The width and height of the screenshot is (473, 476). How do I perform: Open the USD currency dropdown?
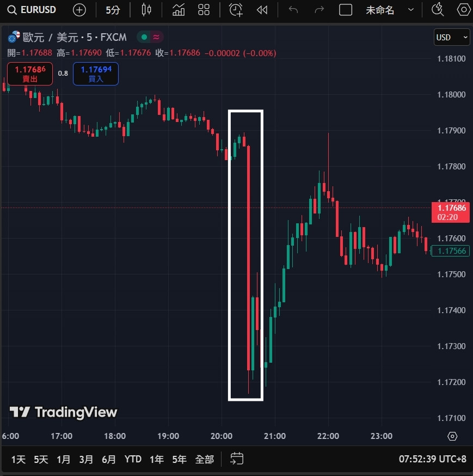452,38
